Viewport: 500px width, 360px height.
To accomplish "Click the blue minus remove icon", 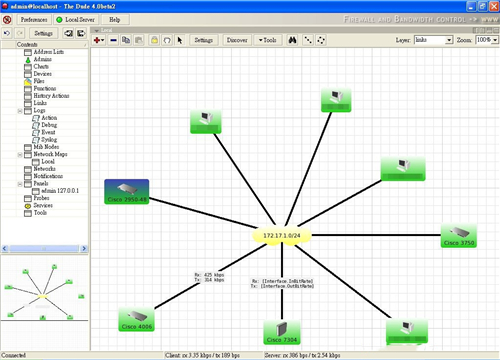I will coord(114,40).
